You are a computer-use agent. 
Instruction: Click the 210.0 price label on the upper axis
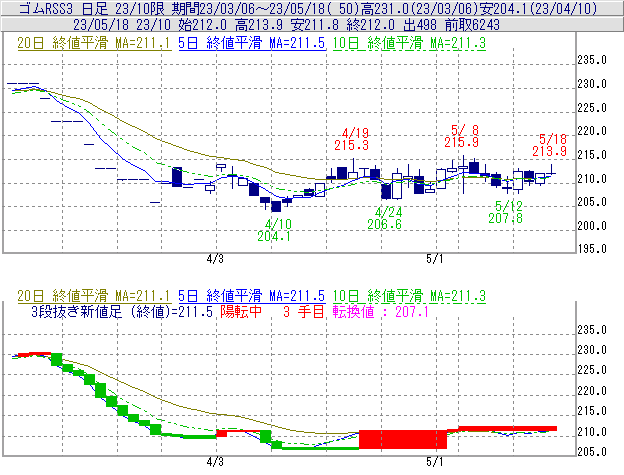tap(592, 179)
